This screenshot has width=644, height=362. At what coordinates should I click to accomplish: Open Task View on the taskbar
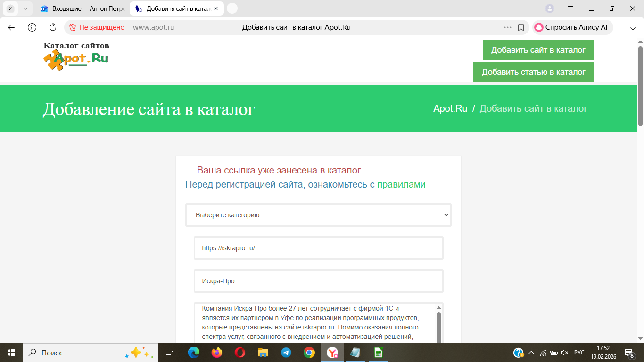pos(170,353)
